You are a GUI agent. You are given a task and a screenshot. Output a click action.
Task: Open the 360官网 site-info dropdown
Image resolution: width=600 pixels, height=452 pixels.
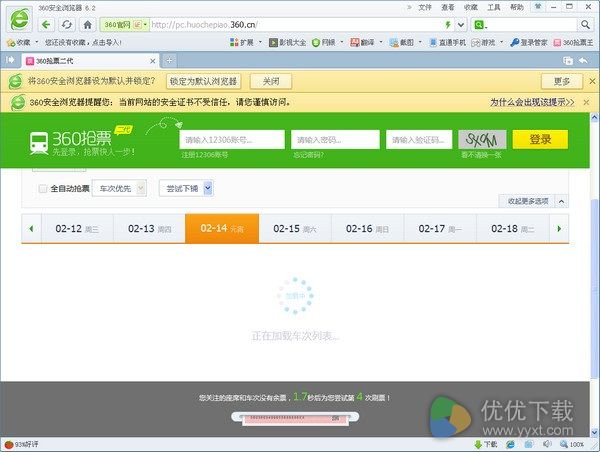[124, 25]
